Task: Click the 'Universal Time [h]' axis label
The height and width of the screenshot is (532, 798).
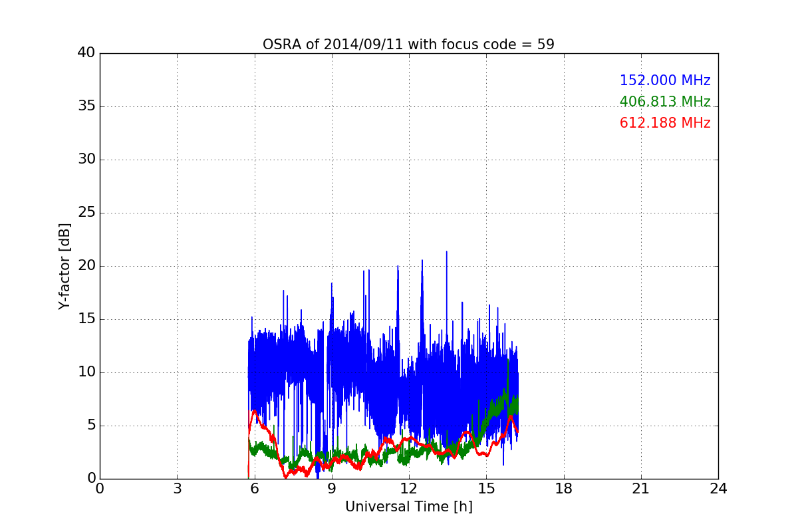Action: [408, 507]
